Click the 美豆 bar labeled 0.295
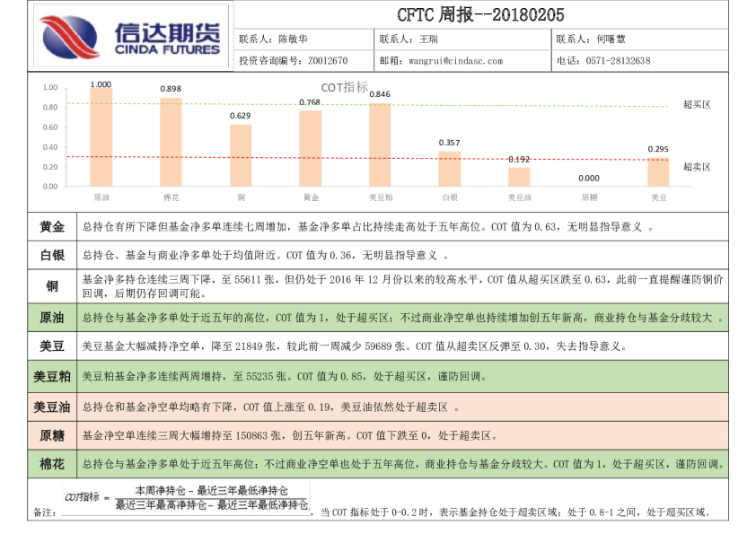This screenshot has width=756, height=534. coord(658,171)
